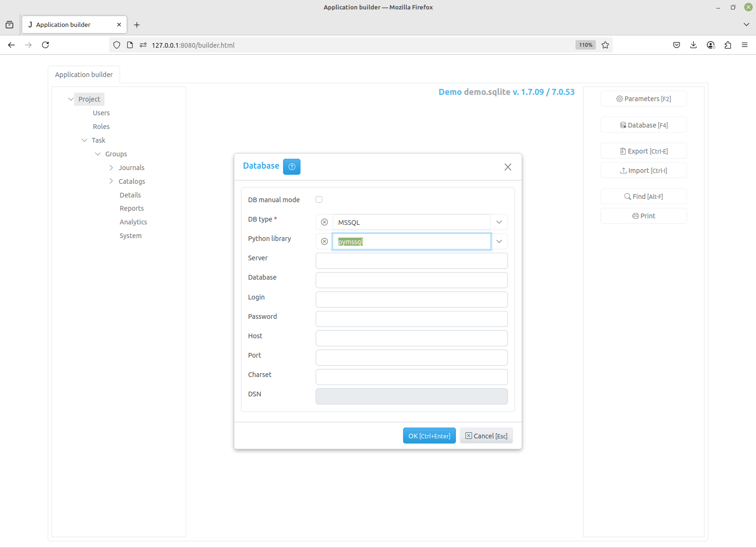Click the Database dialog help icon

coord(292,167)
